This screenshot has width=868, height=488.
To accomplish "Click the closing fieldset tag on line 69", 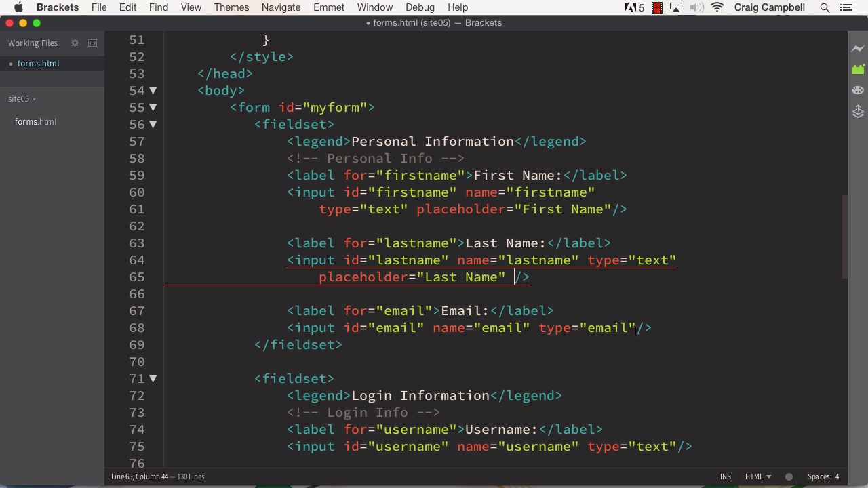I will coord(298,345).
